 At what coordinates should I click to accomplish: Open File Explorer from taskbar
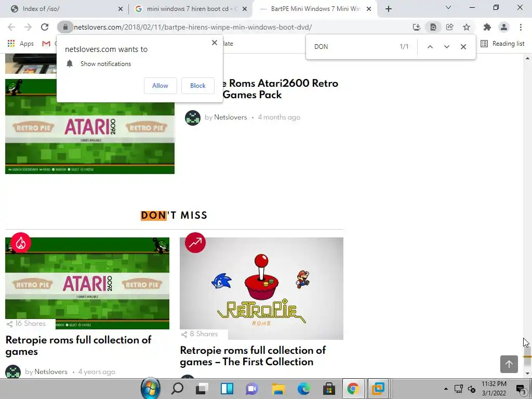coord(278,389)
